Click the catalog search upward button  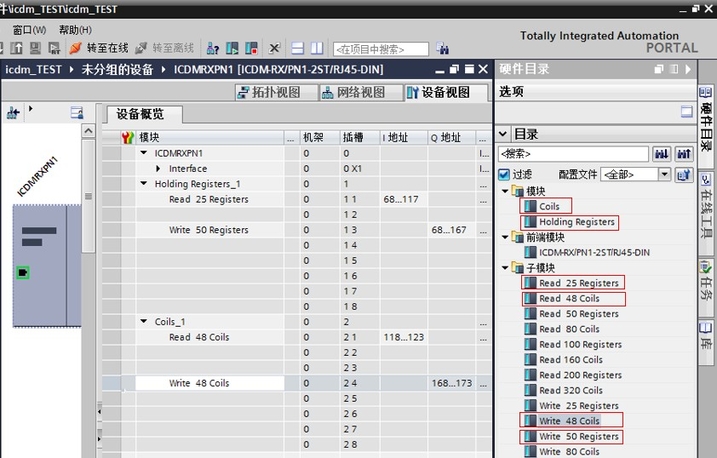click(x=684, y=154)
